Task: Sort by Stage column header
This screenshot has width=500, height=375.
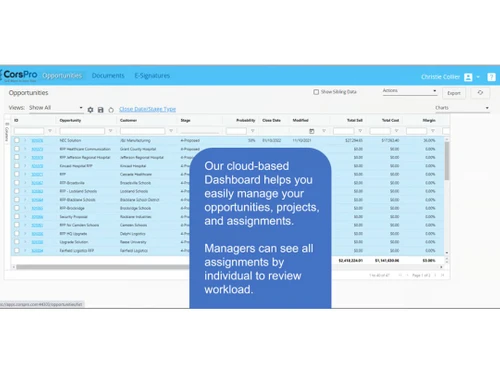Action: click(x=185, y=120)
